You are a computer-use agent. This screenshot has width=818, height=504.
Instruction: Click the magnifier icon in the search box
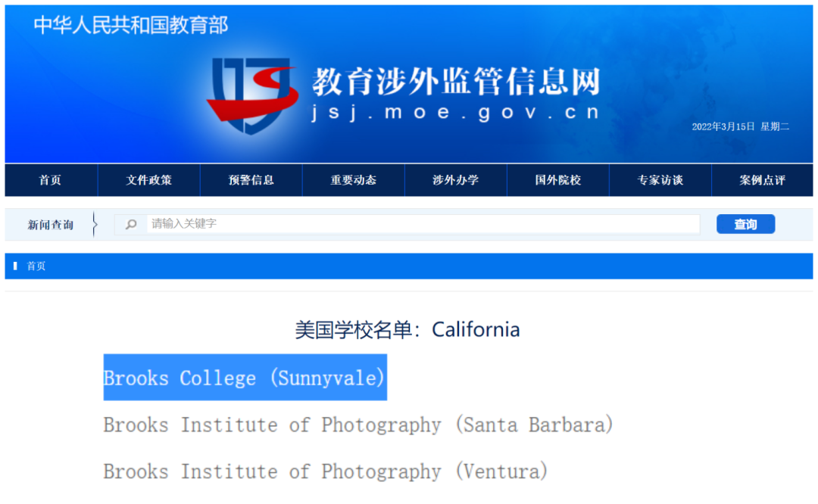point(131,224)
